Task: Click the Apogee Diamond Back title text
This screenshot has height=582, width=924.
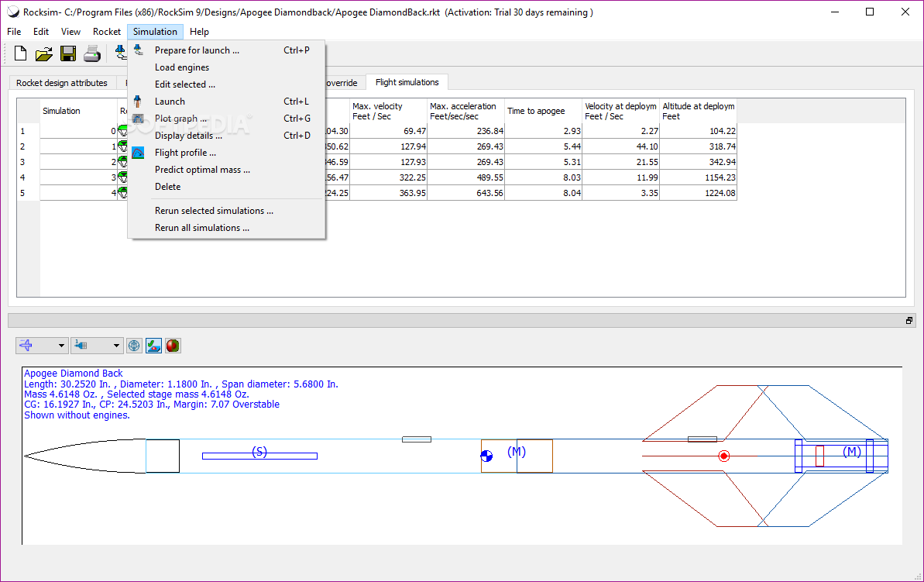Action: tap(73, 374)
